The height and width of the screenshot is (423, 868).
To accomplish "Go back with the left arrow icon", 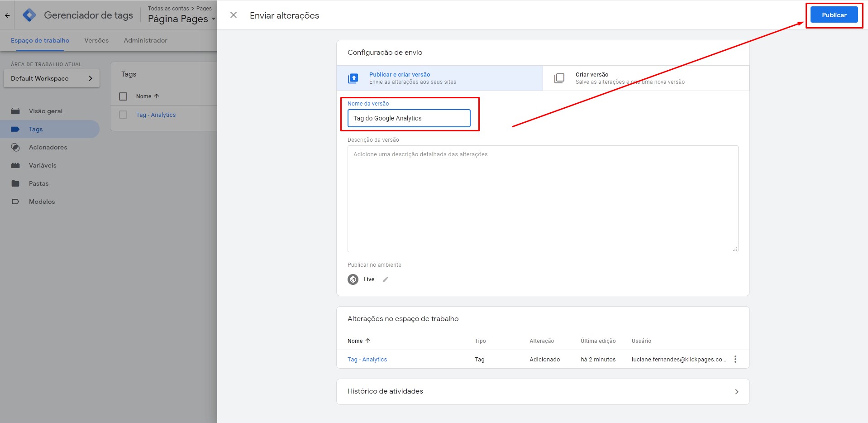I will pyautogui.click(x=7, y=15).
